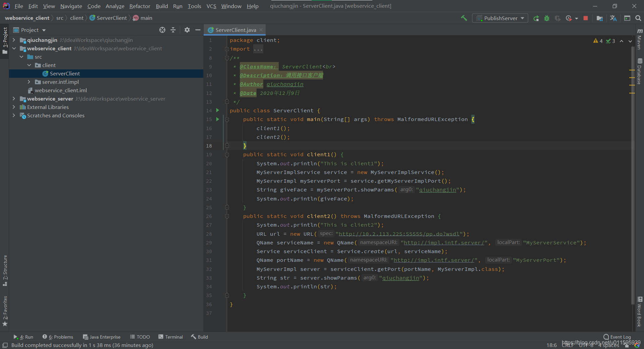The image size is (644, 349).
Task: Open the Event Log
Action: click(x=617, y=337)
